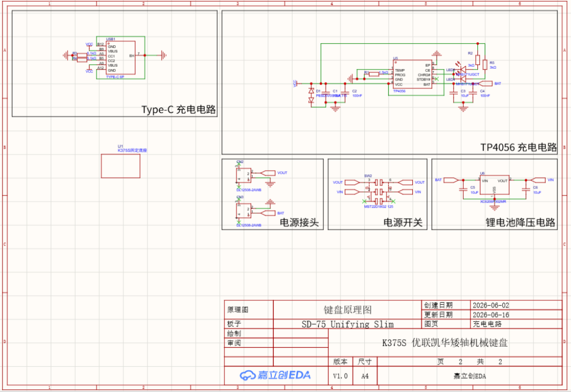Select the K375S fixed base U1 rectangle
Screen dimensions: 571x392
pyautogui.click(x=121, y=166)
